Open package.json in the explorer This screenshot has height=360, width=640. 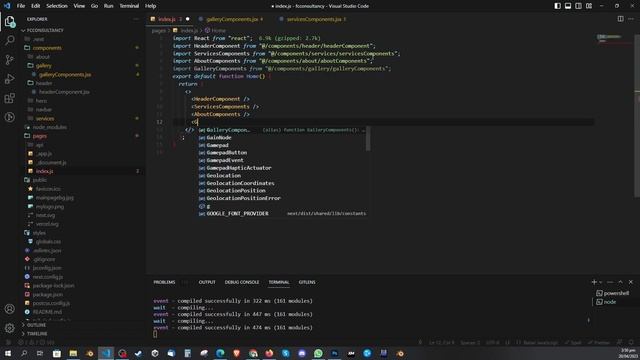(x=48, y=294)
